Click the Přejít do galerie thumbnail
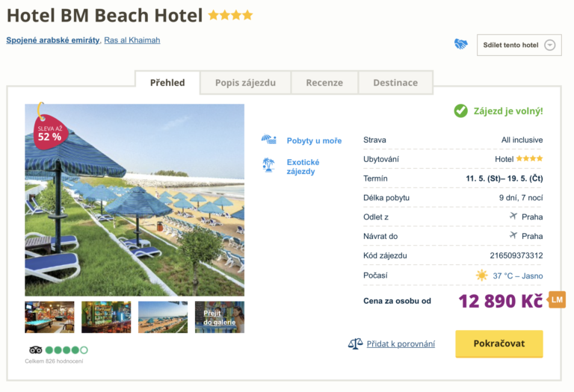 (220, 317)
